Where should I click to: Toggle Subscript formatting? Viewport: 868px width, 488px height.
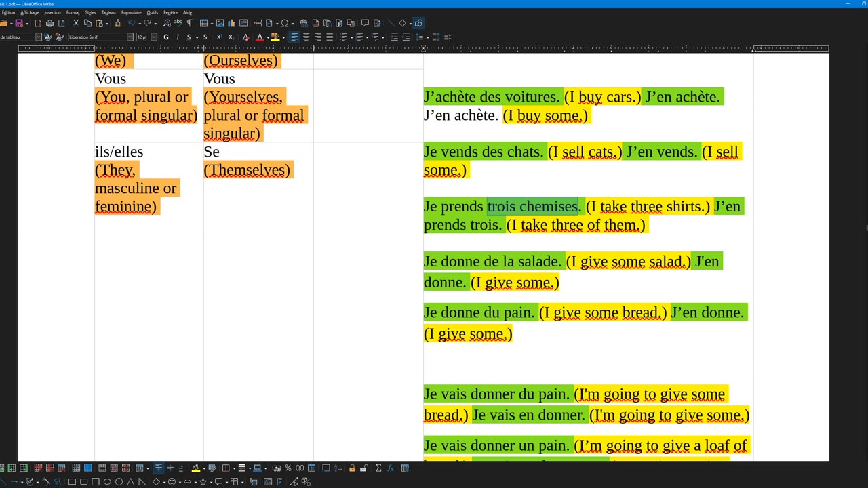click(231, 37)
